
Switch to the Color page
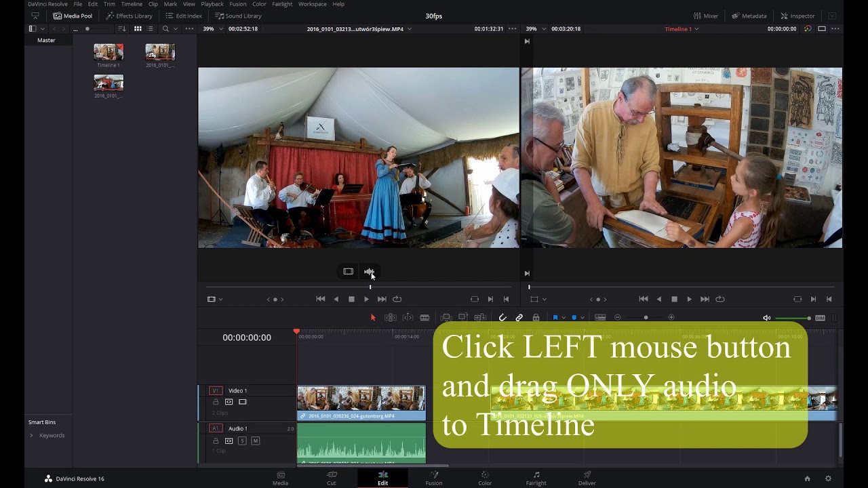tap(485, 478)
